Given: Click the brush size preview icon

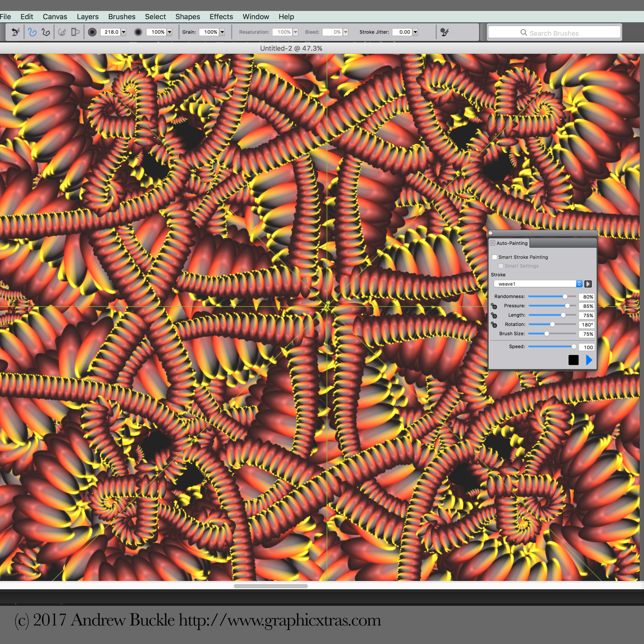Looking at the screenshot, I should pos(92,32).
